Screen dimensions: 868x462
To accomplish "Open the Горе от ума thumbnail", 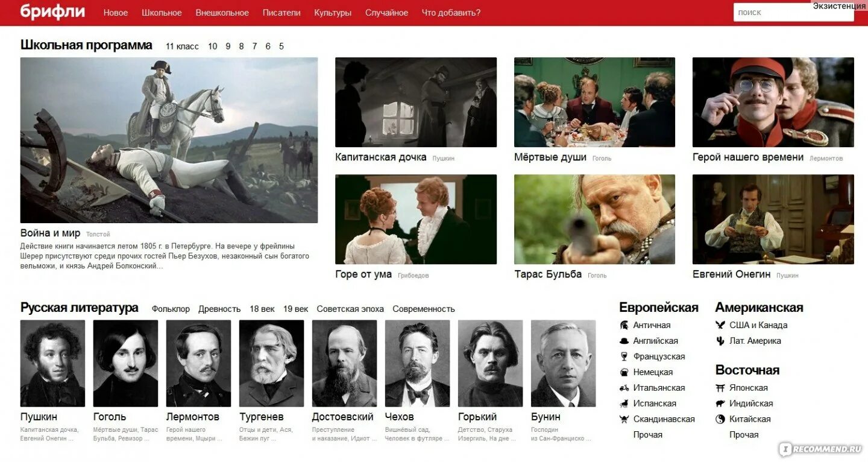I will [416, 219].
